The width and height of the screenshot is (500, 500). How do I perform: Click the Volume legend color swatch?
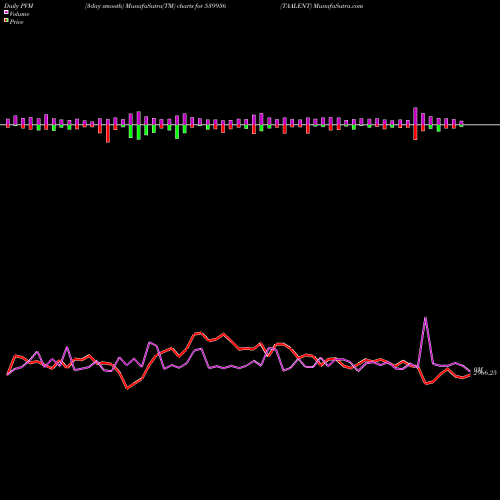6,12
